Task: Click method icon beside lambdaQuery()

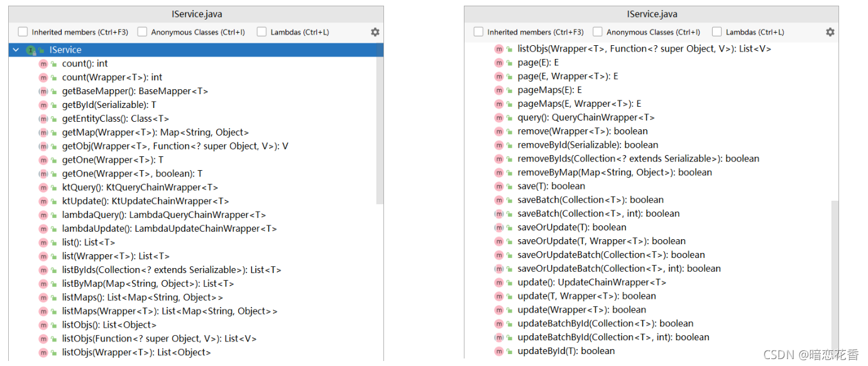Action: point(43,215)
